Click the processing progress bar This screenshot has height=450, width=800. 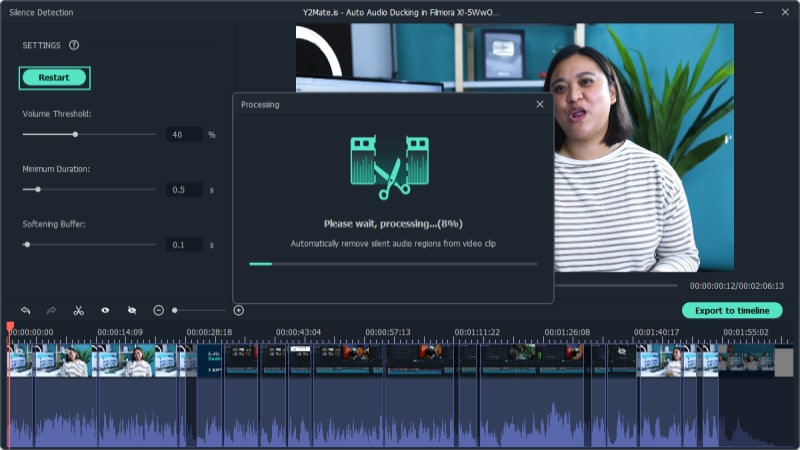pos(393,264)
